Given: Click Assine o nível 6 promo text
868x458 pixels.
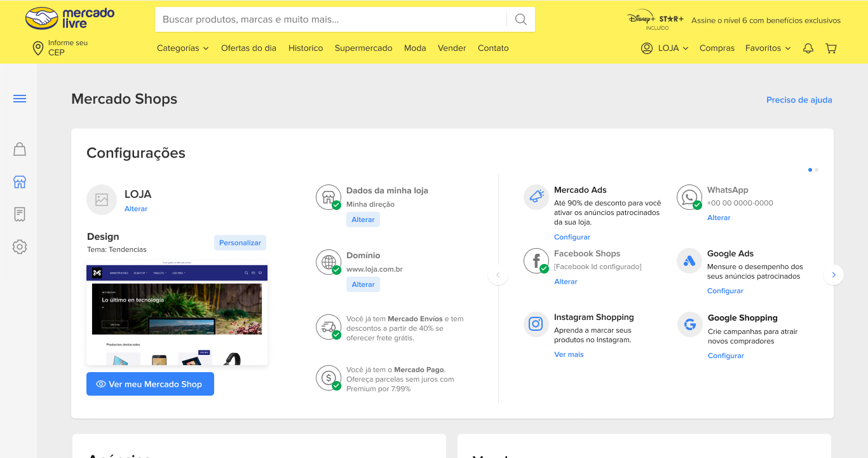Looking at the screenshot, I should (766, 20).
